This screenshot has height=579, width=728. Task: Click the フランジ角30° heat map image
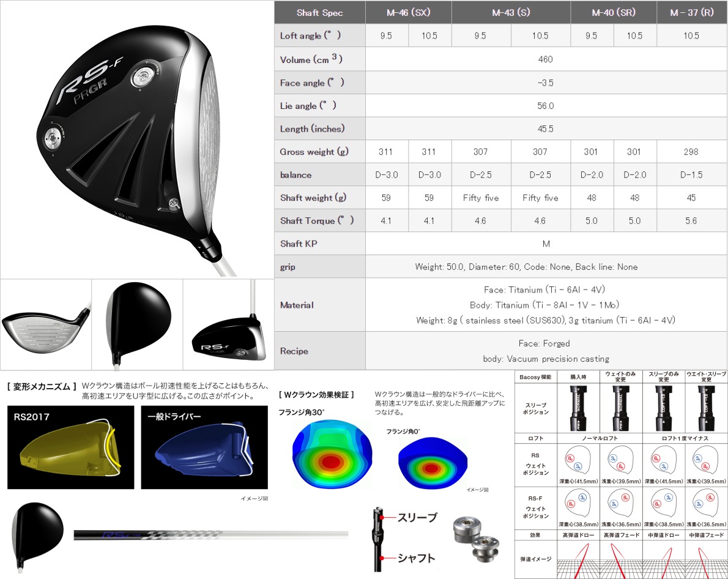tap(332, 454)
